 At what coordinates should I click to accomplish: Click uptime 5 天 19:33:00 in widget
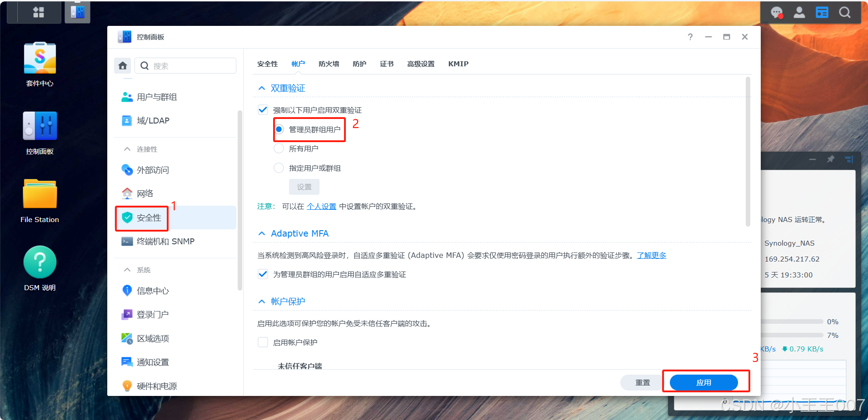coord(788,275)
